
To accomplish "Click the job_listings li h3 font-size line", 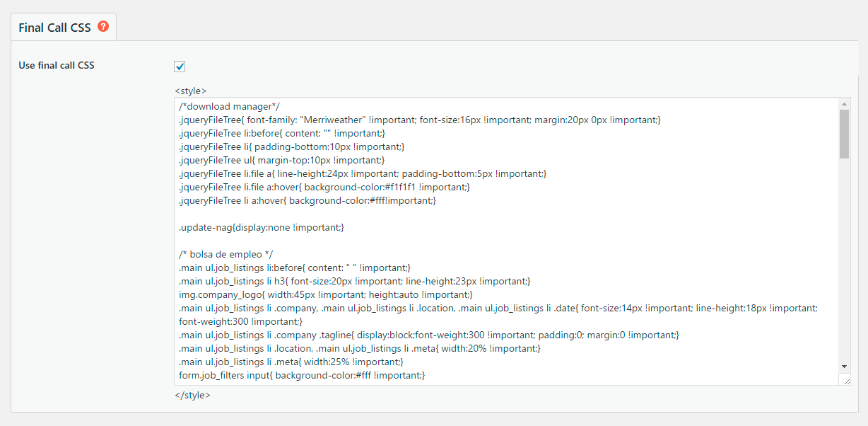I will 354,282.
